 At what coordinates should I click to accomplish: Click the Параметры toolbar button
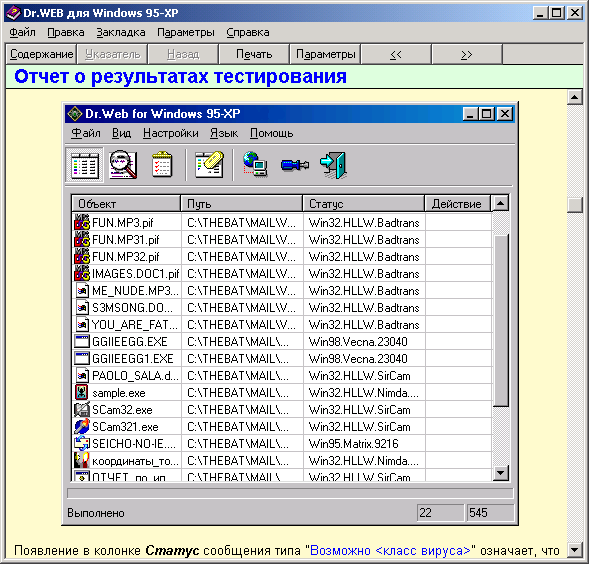pos(325,54)
